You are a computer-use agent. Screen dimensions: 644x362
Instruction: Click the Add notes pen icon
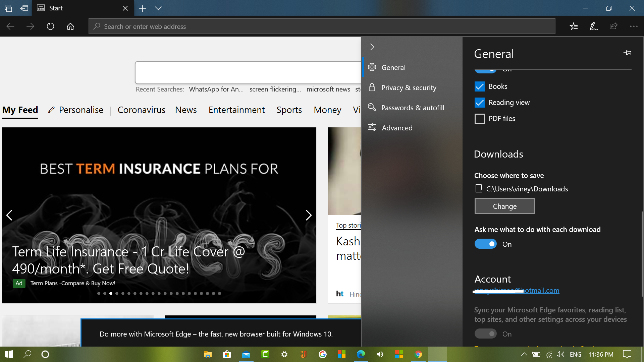[593, 26]
